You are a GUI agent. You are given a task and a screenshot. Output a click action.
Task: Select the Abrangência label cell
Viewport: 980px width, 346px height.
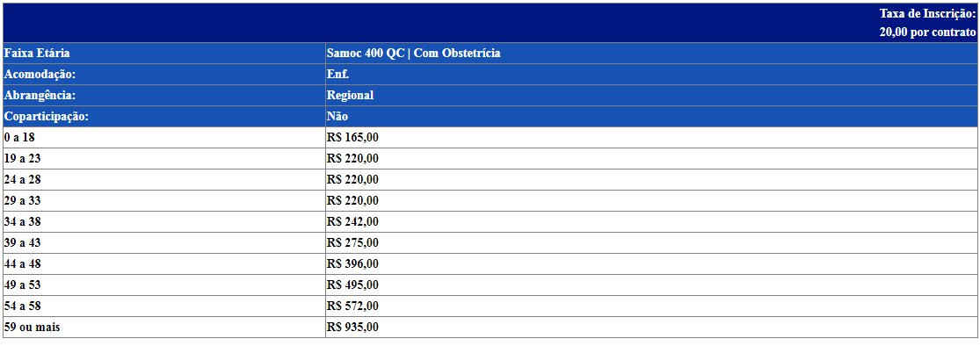tap(163, 96)
